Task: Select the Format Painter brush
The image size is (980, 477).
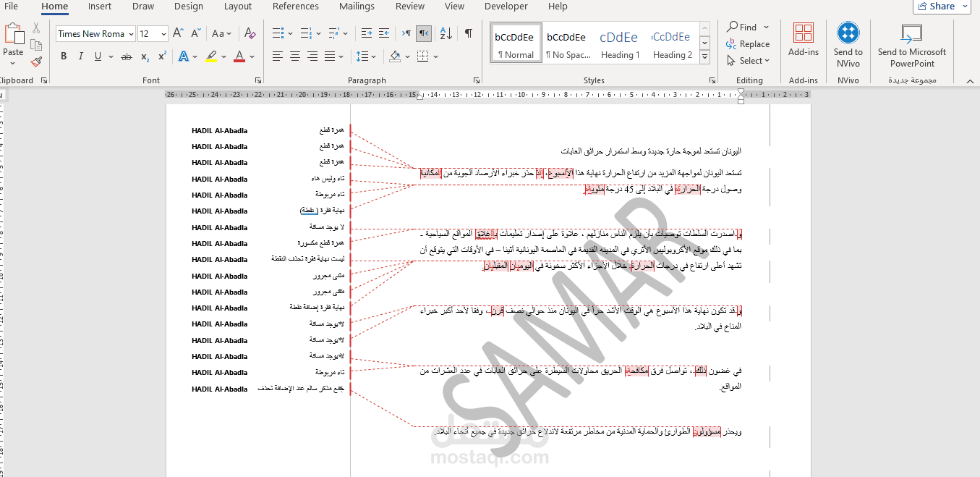Action: tap(36, 62)
